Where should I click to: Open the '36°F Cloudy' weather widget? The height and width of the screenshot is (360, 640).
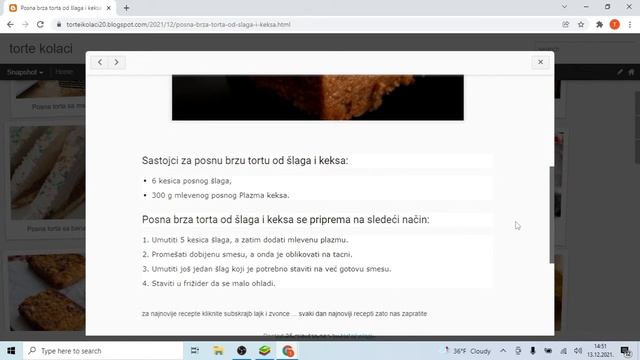pos(468,351)
